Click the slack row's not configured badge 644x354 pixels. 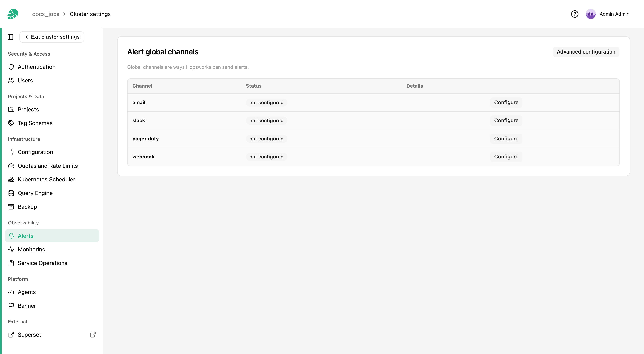(x=266, y=121)
